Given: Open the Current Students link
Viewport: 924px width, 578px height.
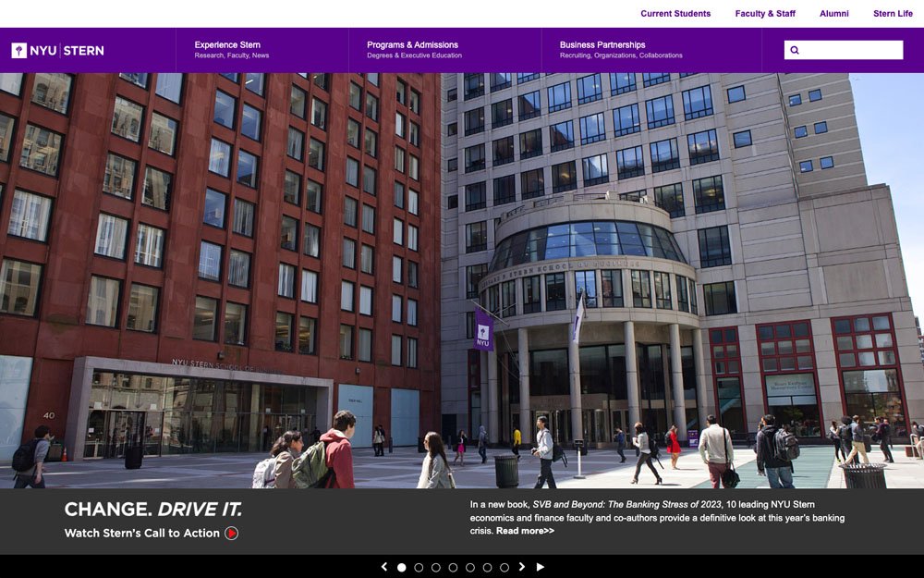Looking at the screenshot, I should tap(675, 14).
